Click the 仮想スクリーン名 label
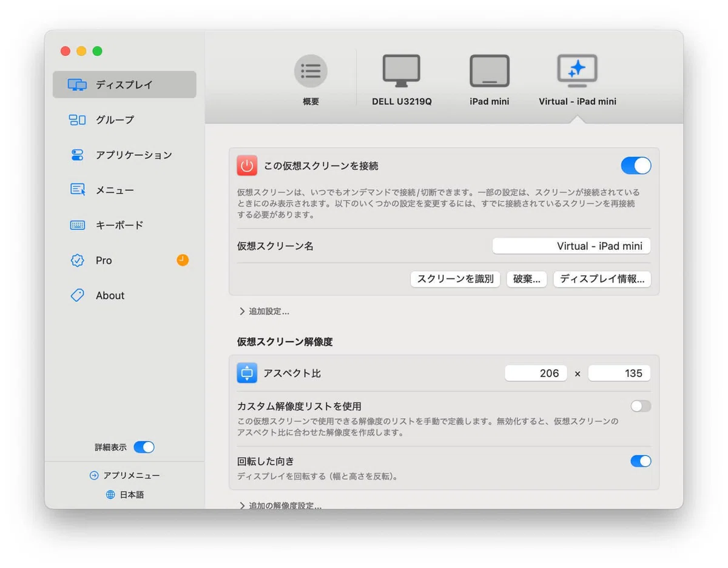 point(275,246)
